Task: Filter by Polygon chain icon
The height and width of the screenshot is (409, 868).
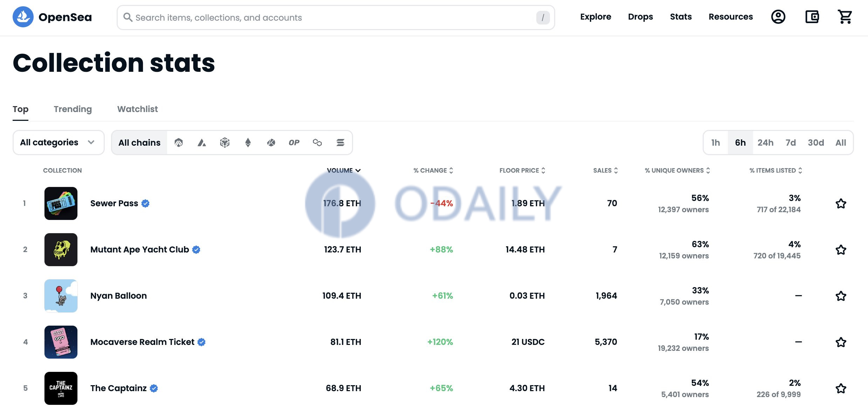Action: coord(317,143)
